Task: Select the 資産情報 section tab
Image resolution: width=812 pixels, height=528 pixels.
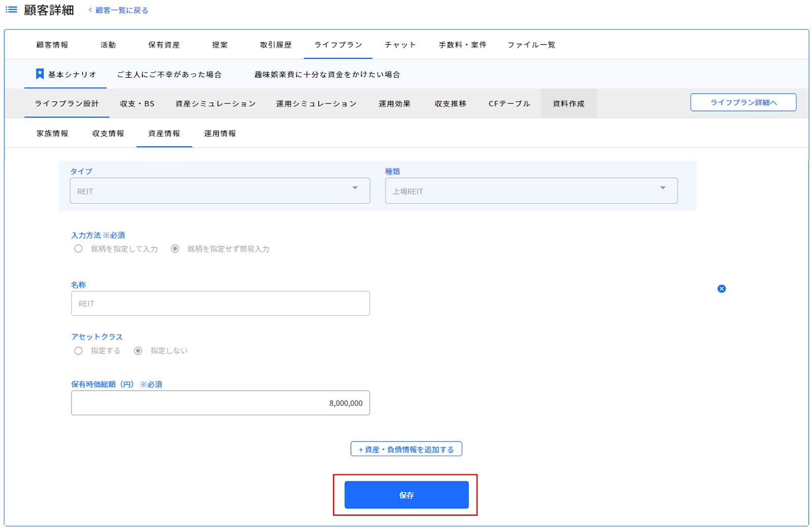Action: pos(164,134)
